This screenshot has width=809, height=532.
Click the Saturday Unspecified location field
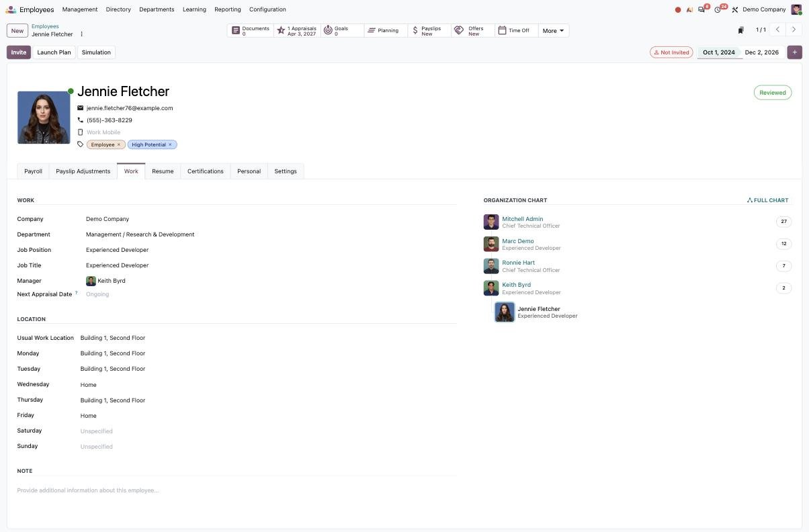coord(268,431)
